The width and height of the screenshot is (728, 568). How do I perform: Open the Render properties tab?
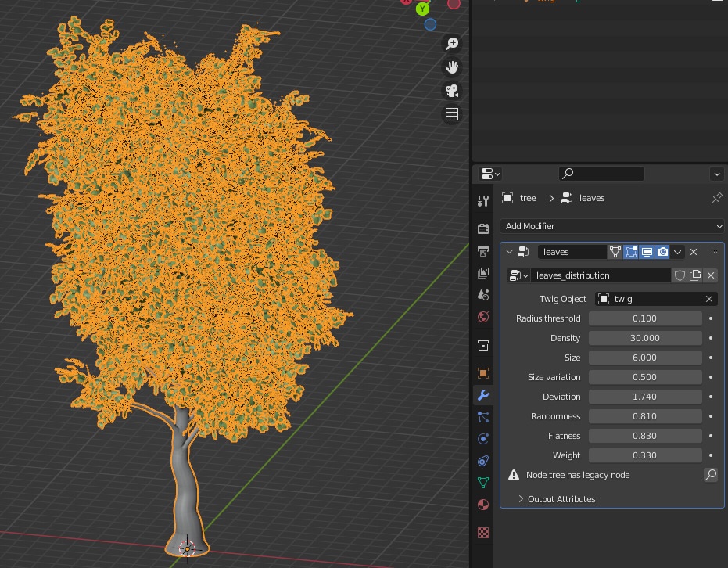pos(483,228)
